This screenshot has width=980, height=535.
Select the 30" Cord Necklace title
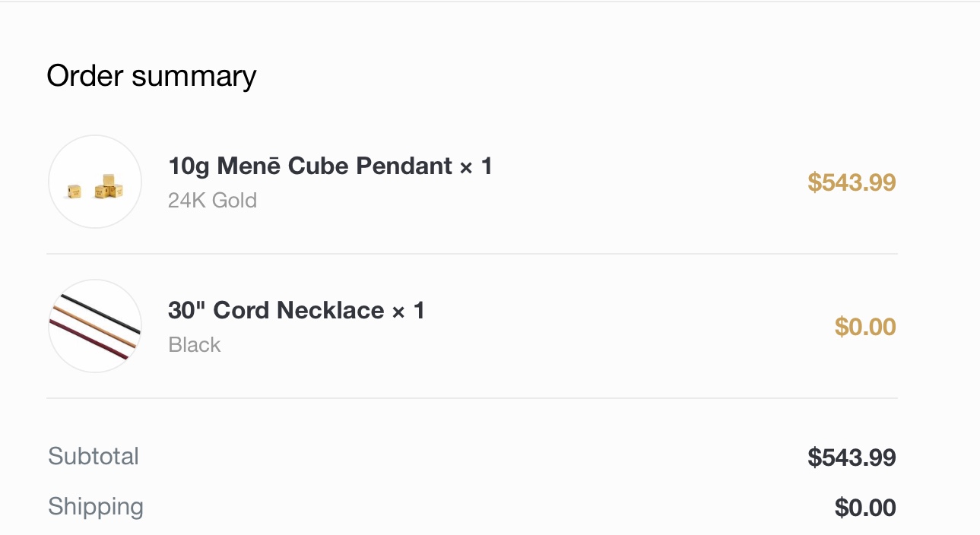[x=276, y=310]
